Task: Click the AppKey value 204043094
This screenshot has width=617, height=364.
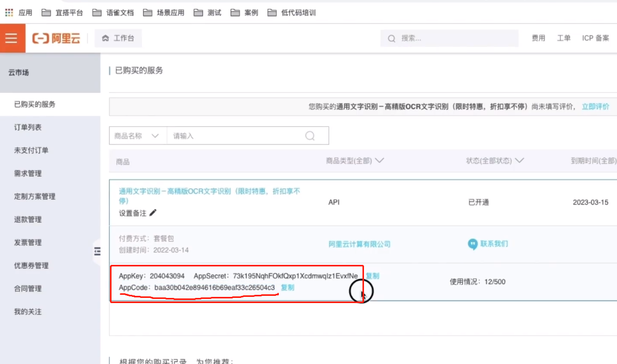Action: (167, 276)
